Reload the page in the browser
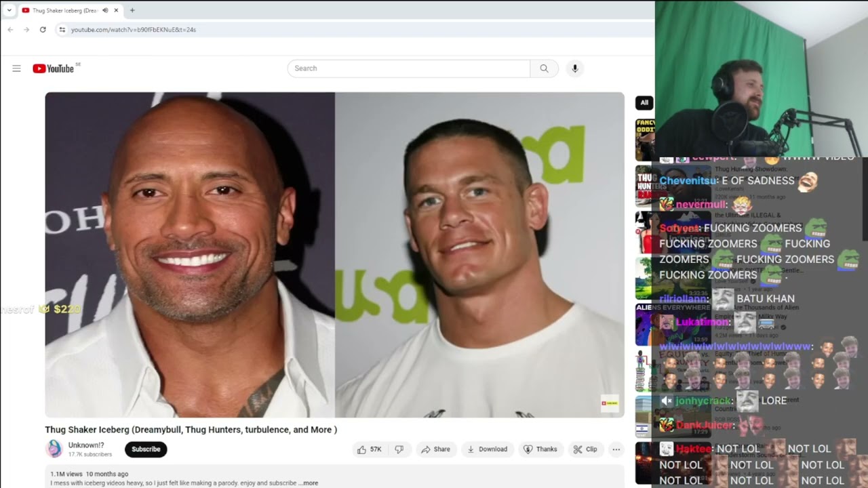This screenshot has width=868, height=488. (43, 30)
